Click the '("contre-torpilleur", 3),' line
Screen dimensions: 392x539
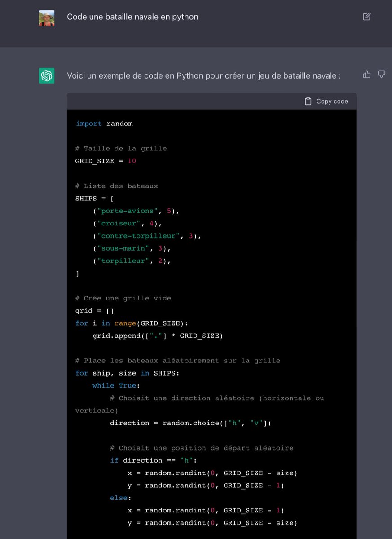[147, 236]
